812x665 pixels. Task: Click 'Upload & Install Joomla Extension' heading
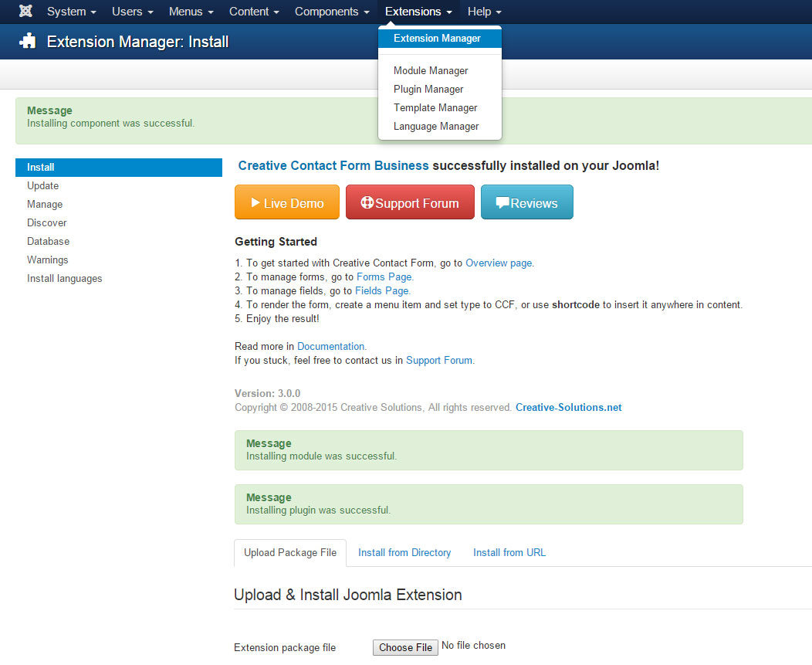pyautogui.click(x=348, y=595)
